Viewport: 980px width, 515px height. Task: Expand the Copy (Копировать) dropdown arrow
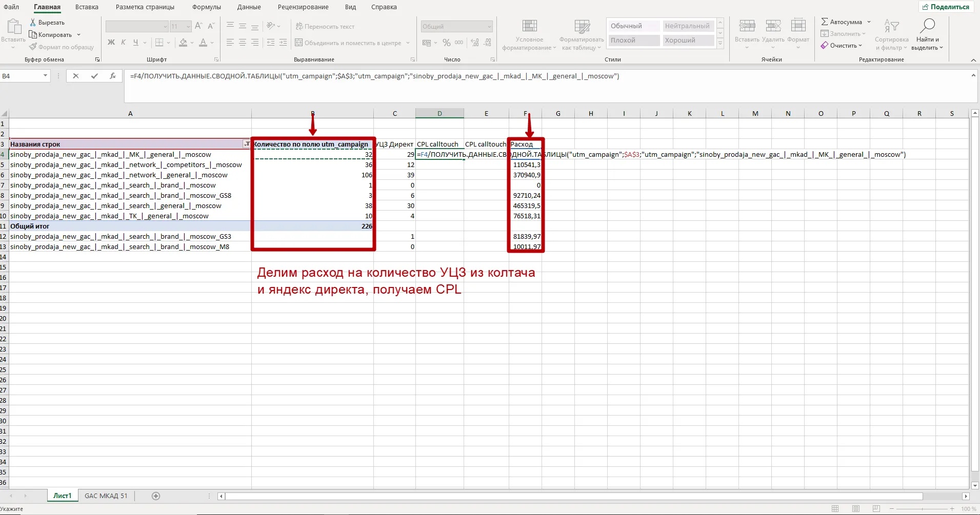[78, 35]
